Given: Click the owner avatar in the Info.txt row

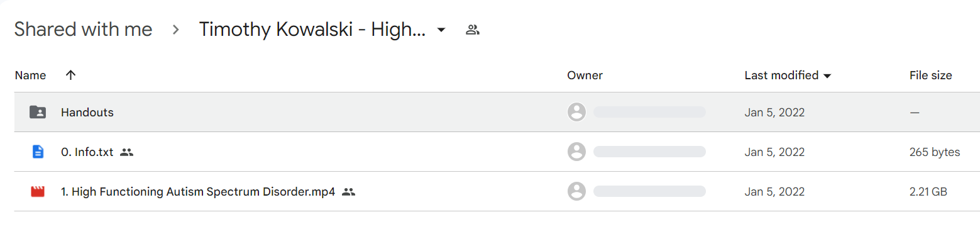Looking at the screenshot, I should click(576, 152).
